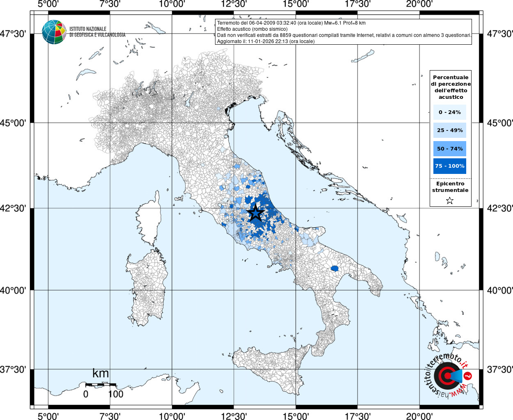The width and height of the screenshot is (513, 420).
Task: Click the bottom axis label 15°00'
Action: (x=296, y=416)
